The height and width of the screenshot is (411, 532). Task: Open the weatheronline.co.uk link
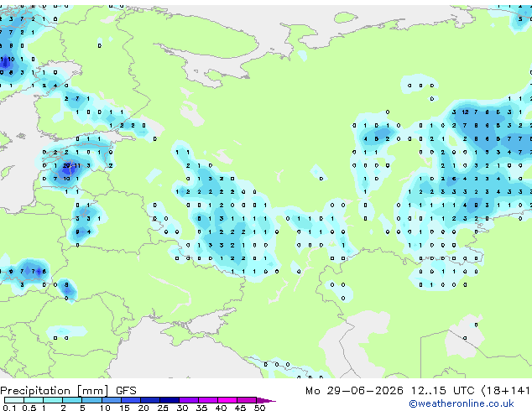point(461,403)
